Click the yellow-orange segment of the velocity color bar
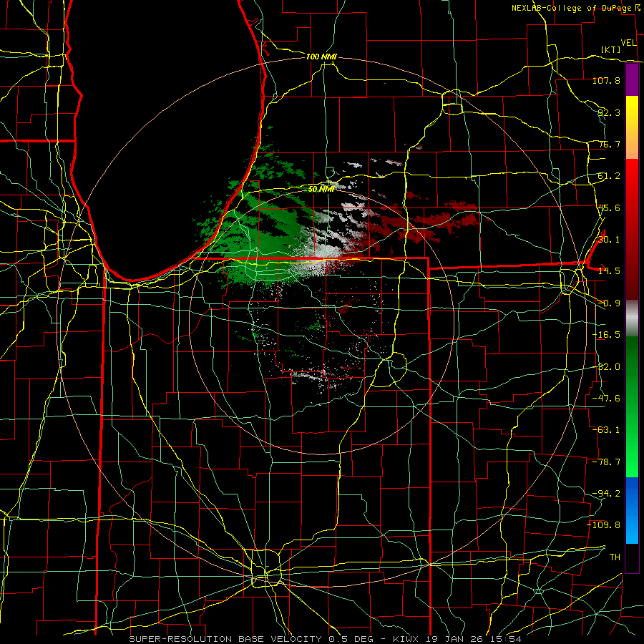This screenshot has height=644, width=644. pos(632,127)
